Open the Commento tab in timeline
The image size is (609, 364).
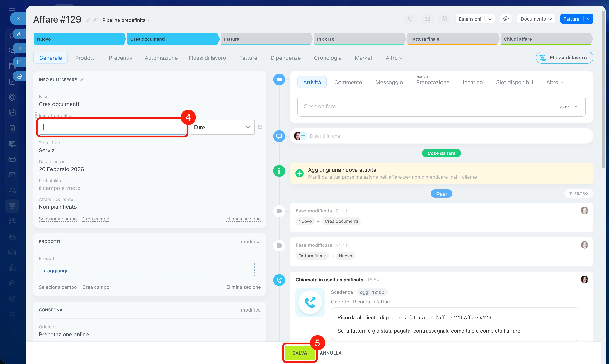348,82
